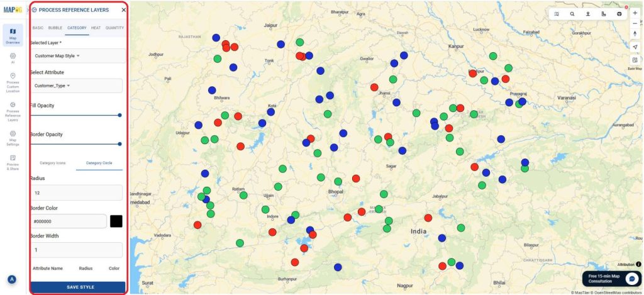Adjust the Fill Opacity slider handle
The height and width of the screenshot is (295, 644).
coord(119,116)
